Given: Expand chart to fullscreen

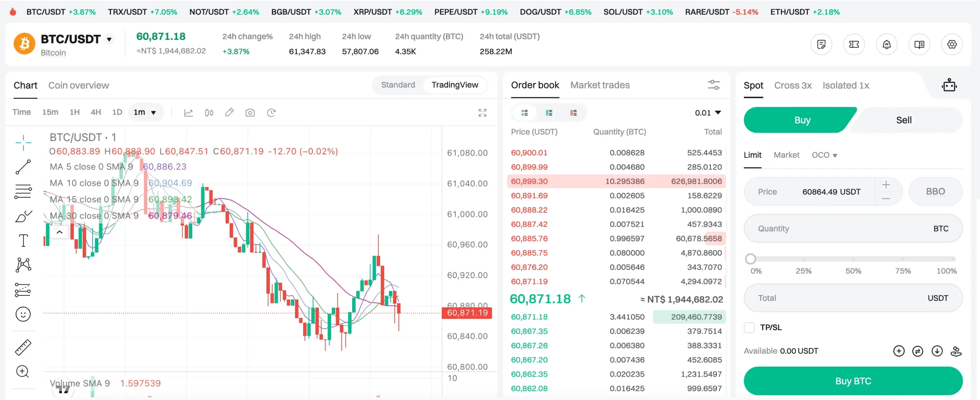Looking at the screenshot, I should (482, 113).
